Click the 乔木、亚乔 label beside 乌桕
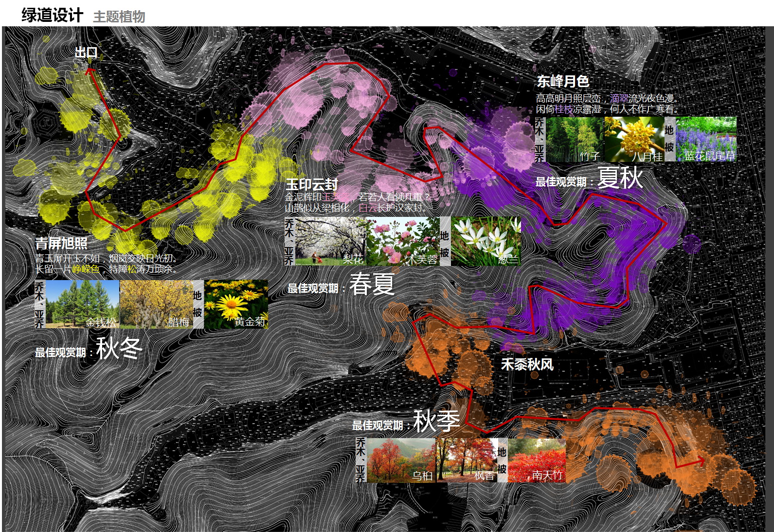Image resolution: width=774 pixels, height=532 pixels. point(361,460)
